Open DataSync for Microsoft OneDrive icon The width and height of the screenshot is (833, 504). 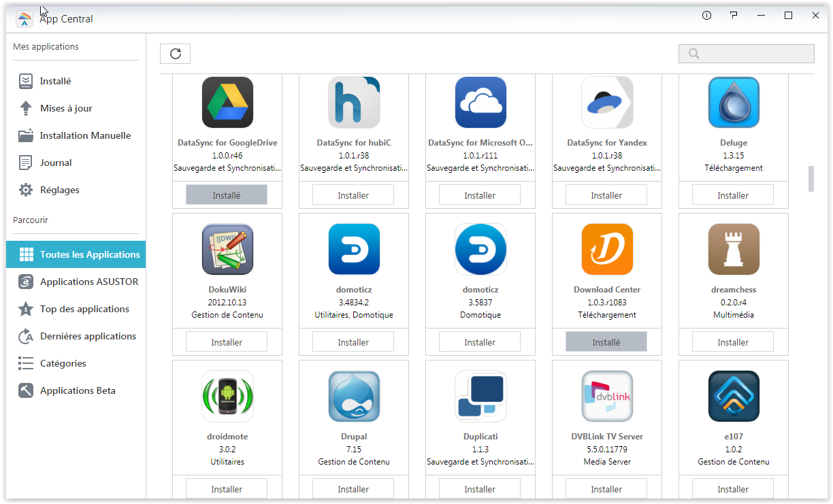coord(480,103)
